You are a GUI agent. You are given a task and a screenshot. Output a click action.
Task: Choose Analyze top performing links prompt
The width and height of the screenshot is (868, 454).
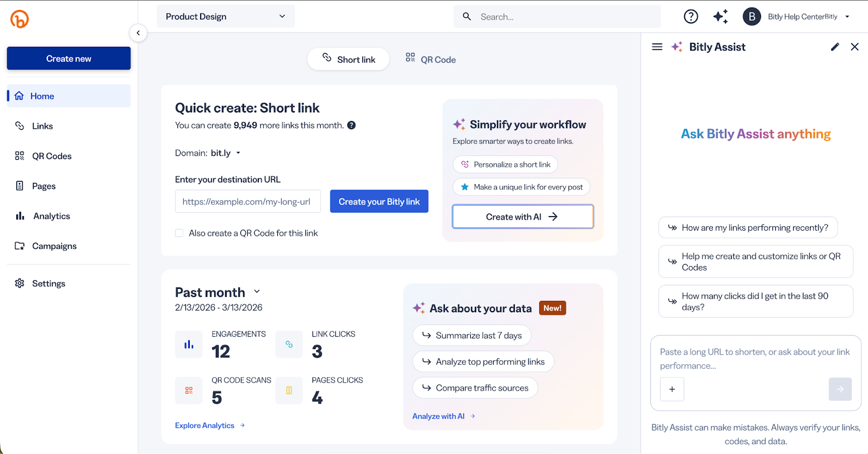click(483, 362)
